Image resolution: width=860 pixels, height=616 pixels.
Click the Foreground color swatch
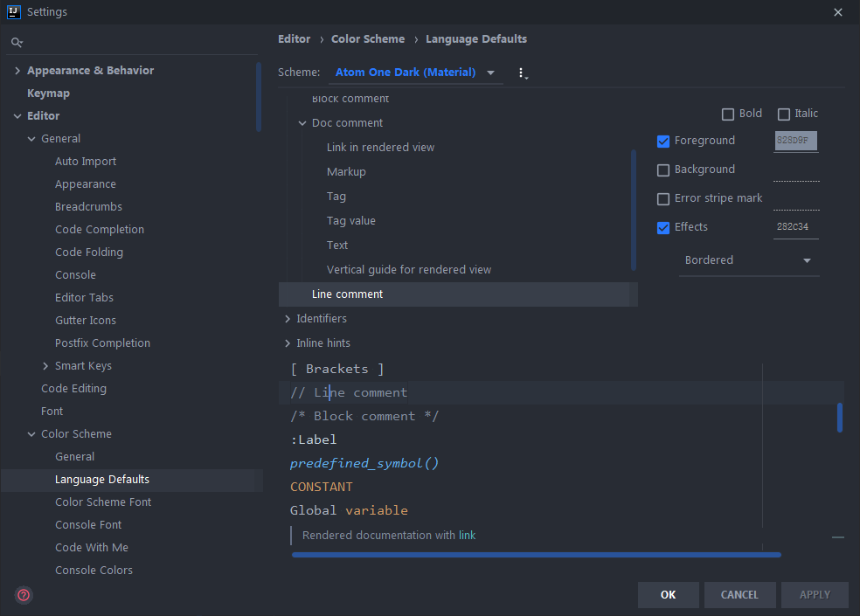(x=795, y=141)
